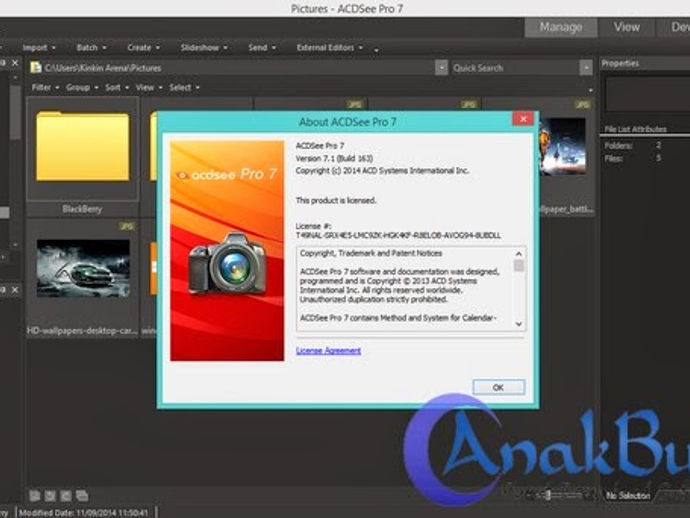This screenshot has width=690, height=518.
Task: Click the ACDSee Pro 7 camera logo image
Action: click(x=227, y=251)
